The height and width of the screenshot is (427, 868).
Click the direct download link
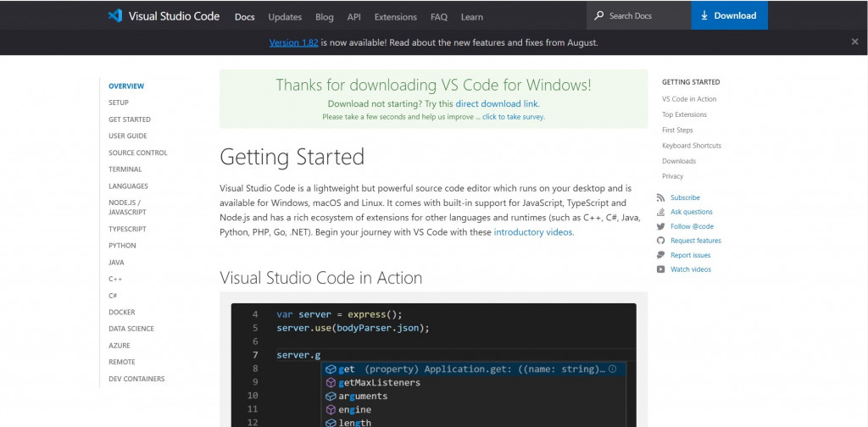[497, 103]
